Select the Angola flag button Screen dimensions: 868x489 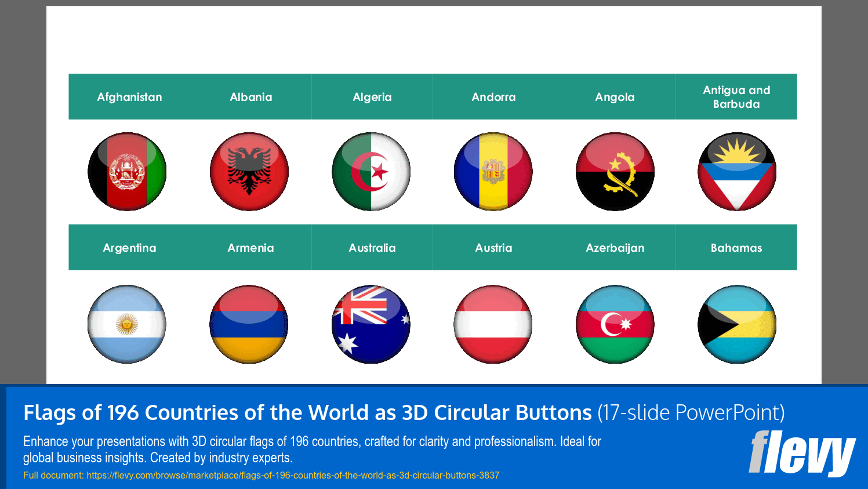coord(615,171)
